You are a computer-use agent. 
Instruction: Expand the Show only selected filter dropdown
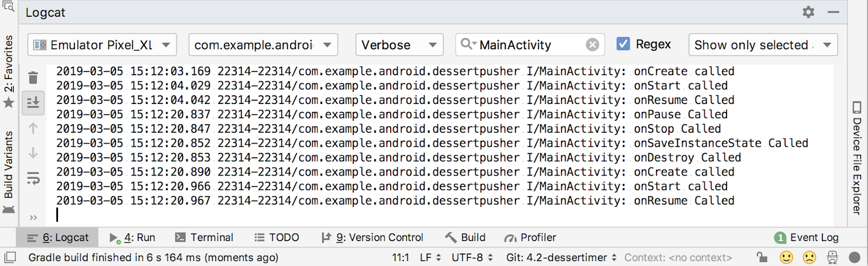pyautogui.click(x=763, y=45)
